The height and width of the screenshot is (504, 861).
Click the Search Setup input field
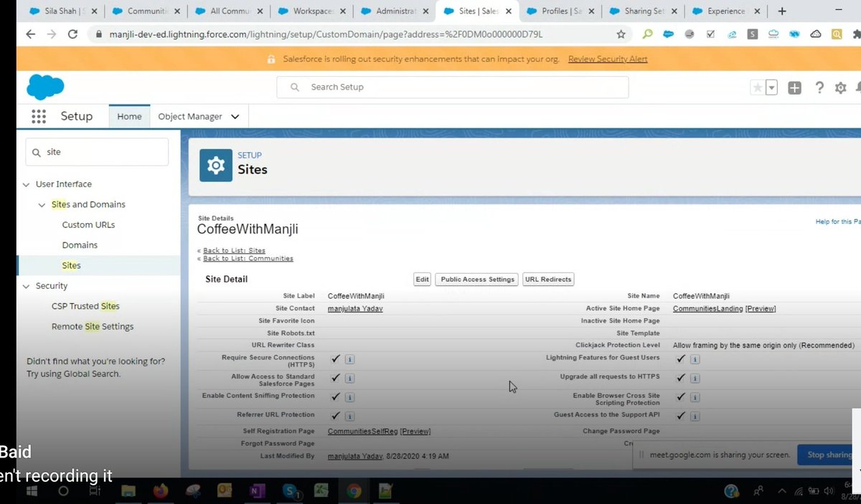(x=453, y=87)
